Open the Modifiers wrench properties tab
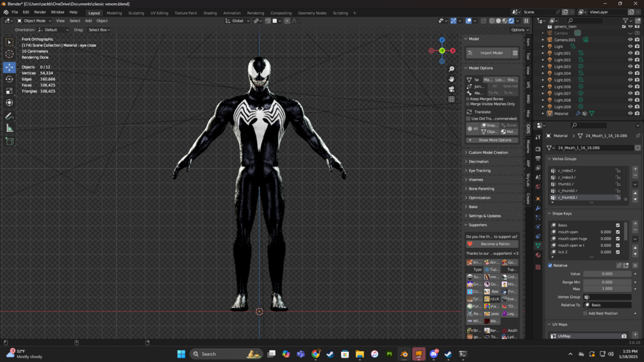Screen dimensions: 644x362 tap(538, 208)
